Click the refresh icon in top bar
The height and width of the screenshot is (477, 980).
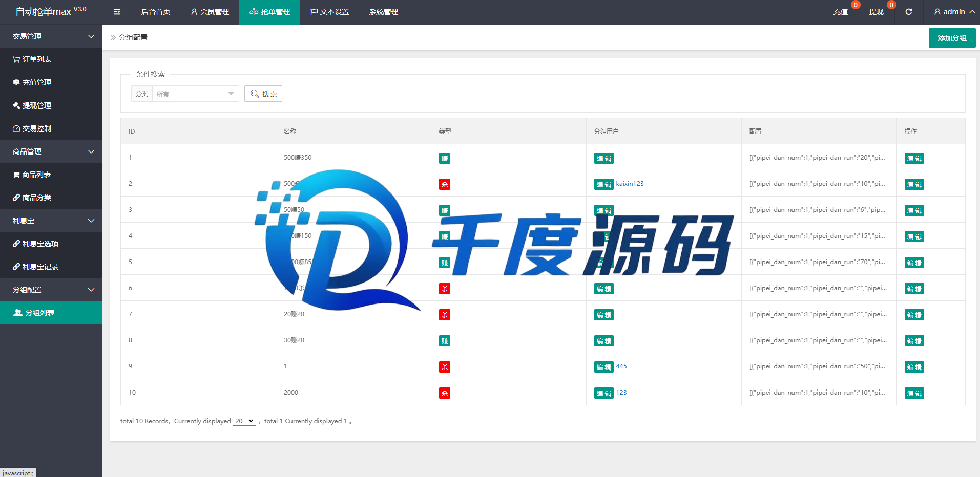pos(908,12)
